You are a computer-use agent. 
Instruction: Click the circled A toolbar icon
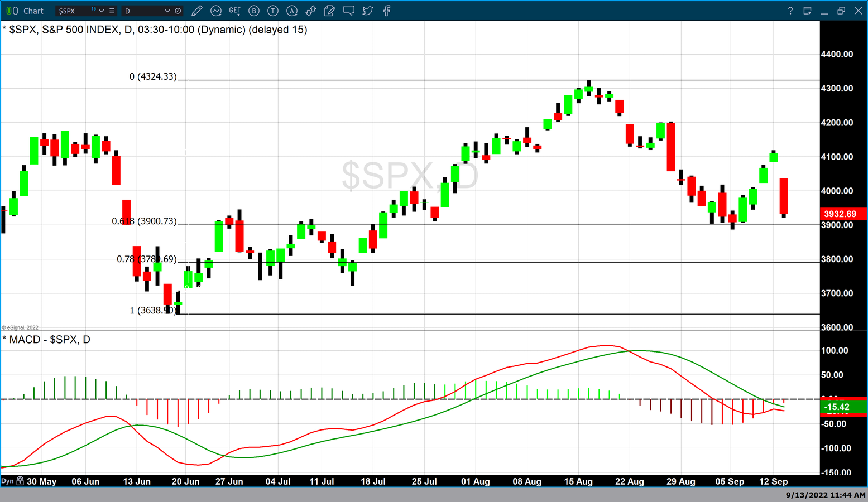pyautogui.click(x=292, y=11)
